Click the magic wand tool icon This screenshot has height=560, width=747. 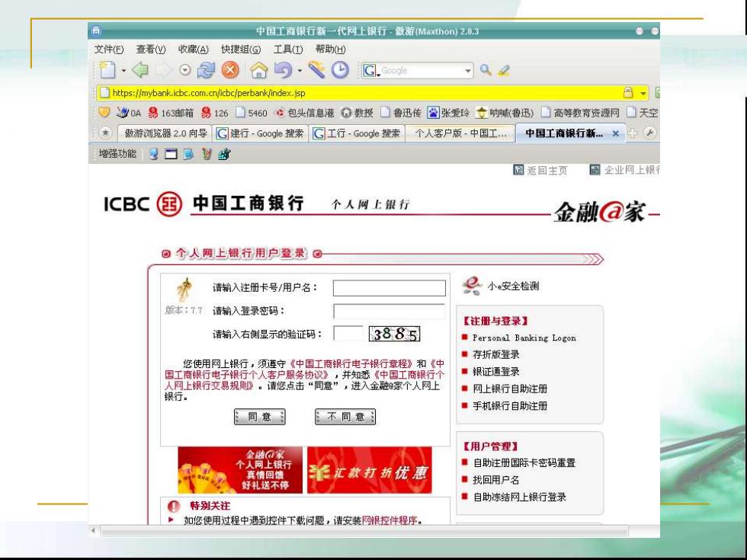click(316, 70)
